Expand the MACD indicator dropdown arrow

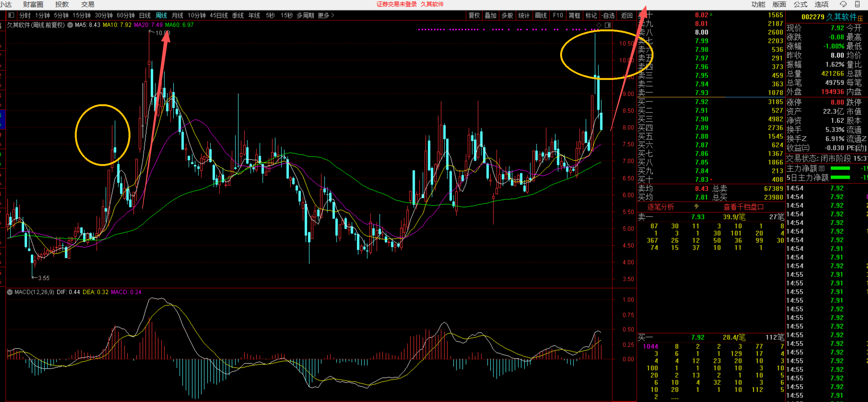click(x=10, y=292)
